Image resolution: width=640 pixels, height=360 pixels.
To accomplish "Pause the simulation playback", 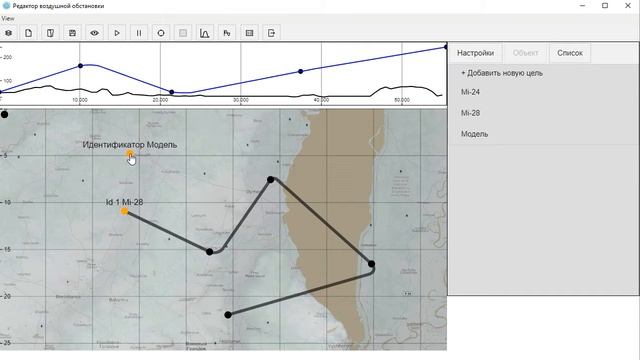I will coord(139,33).
